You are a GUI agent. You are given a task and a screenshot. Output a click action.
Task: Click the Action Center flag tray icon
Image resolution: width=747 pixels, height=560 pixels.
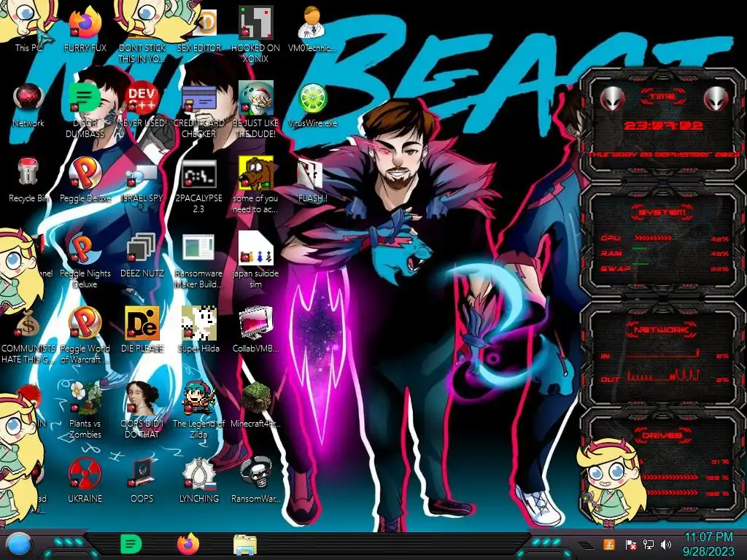(x=630, y=544)
